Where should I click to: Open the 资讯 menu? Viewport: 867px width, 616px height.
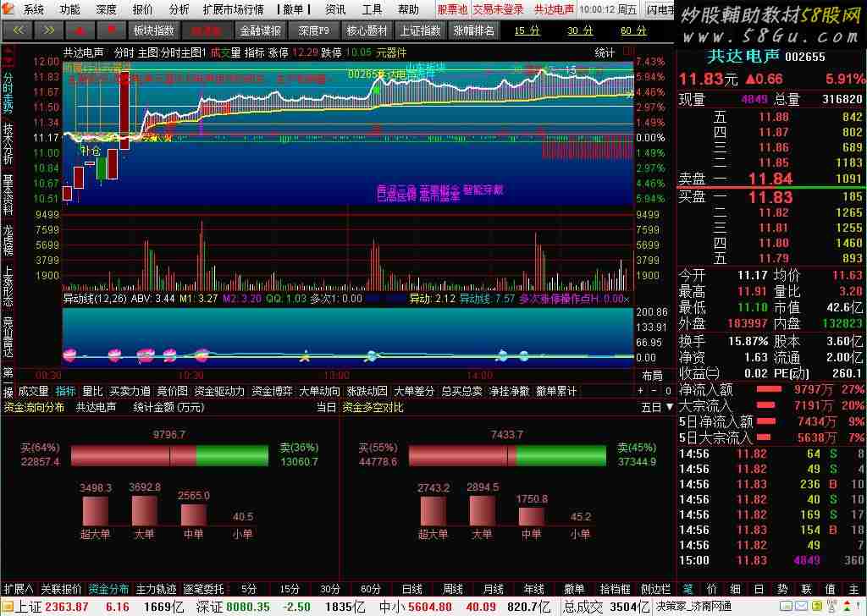(x=335, y=9)
